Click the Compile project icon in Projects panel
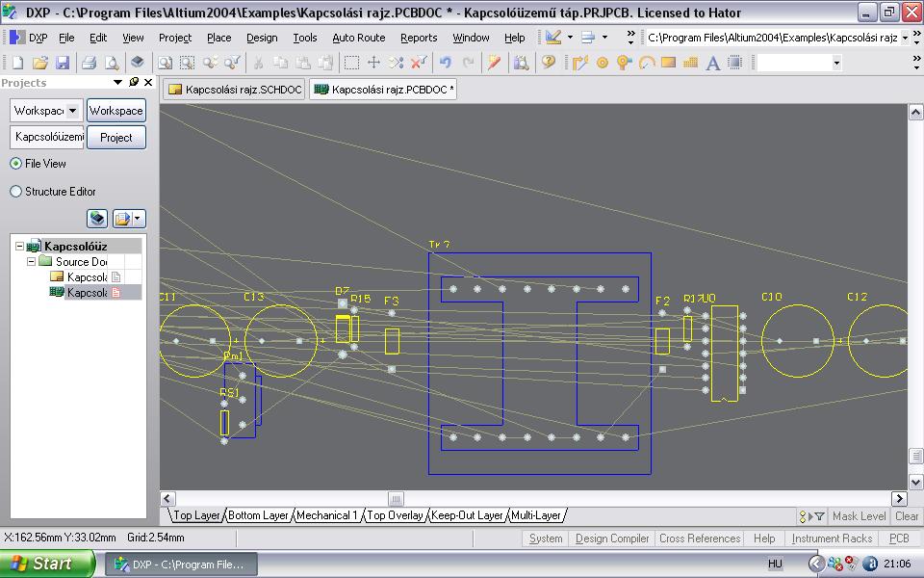Image resolution: width=924 pixels, height=578 pixels. [x=97, y=219]
